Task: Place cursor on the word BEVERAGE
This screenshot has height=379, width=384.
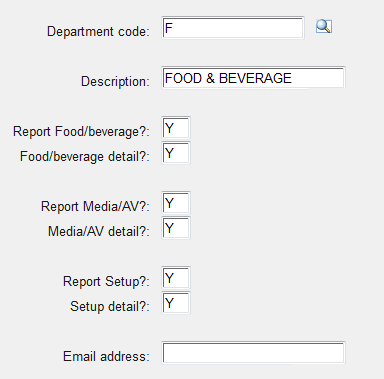Action: (255, 78)
